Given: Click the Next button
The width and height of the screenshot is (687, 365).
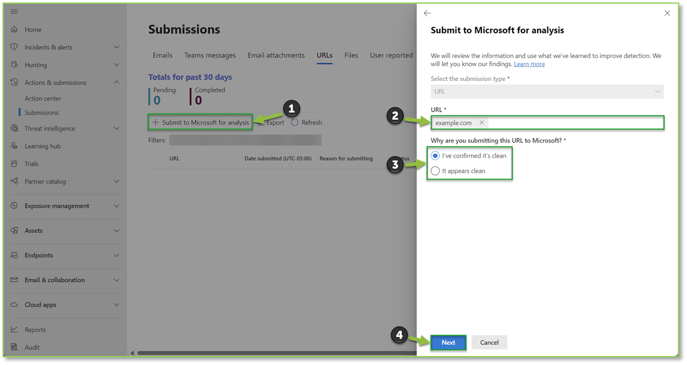Looking at the screenshot, I should pyautogui.click(x=448, y=343).
